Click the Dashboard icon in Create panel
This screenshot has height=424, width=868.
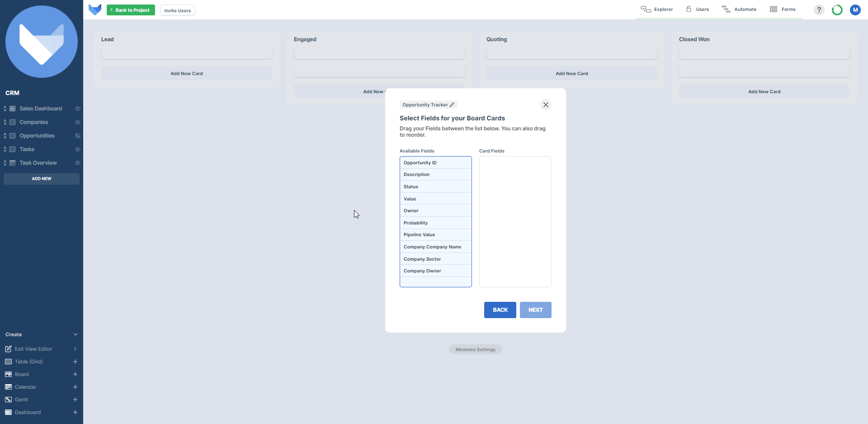coord(8,412)
